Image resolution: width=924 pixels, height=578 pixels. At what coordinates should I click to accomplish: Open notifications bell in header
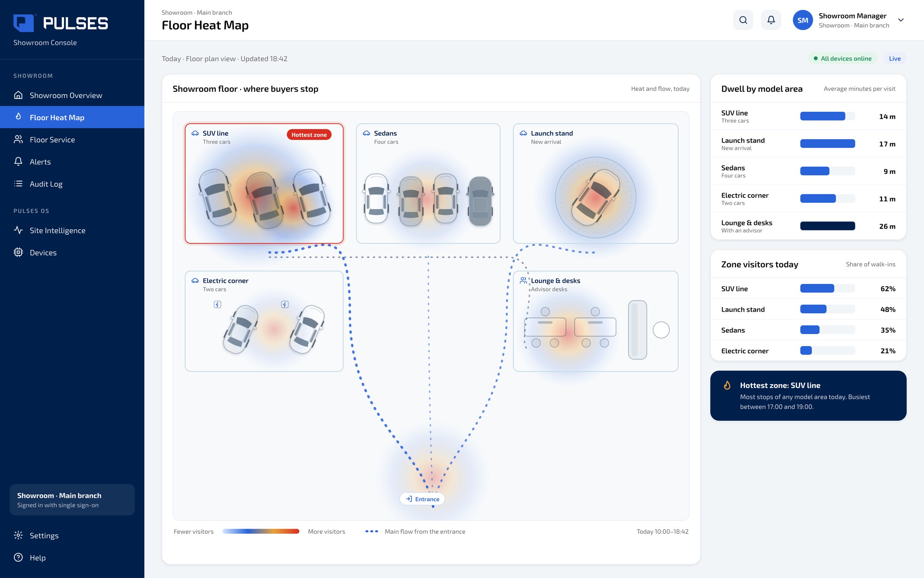(771, 20)
